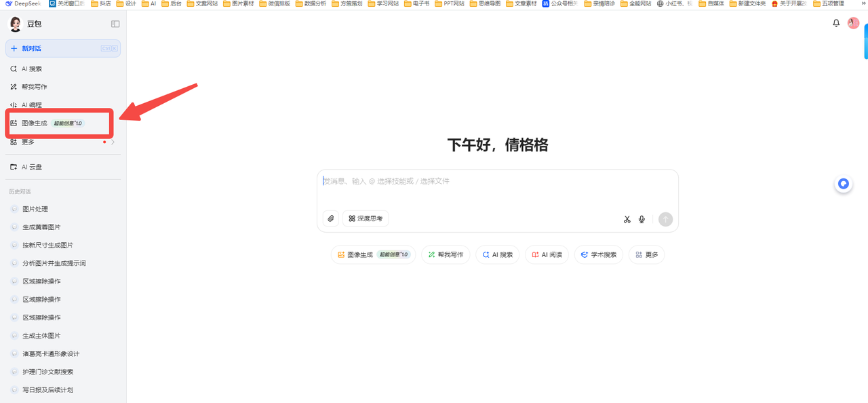Open the 抖店 bookmark folder
Viewport: 868px width, 403px height.
tap(100, 3)
